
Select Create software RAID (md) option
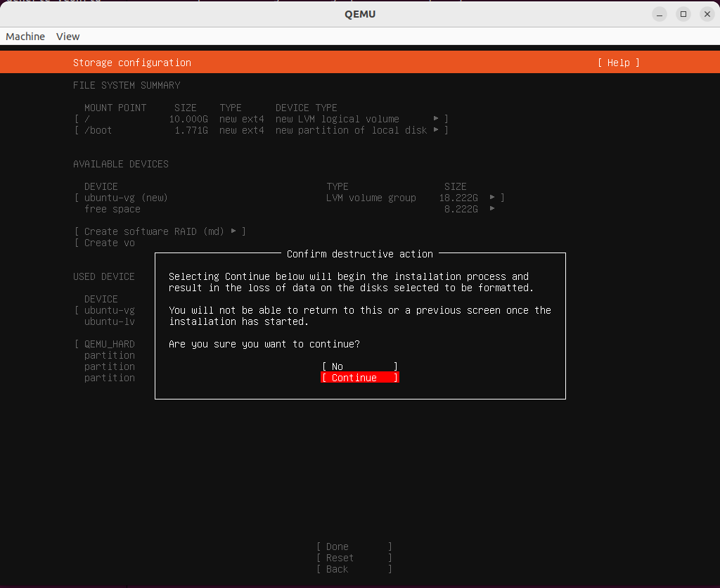160,231
